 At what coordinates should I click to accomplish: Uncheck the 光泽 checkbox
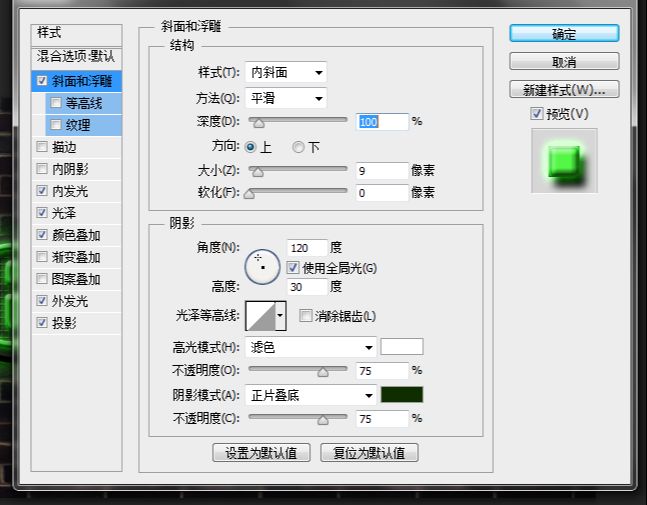coord(42,213)
